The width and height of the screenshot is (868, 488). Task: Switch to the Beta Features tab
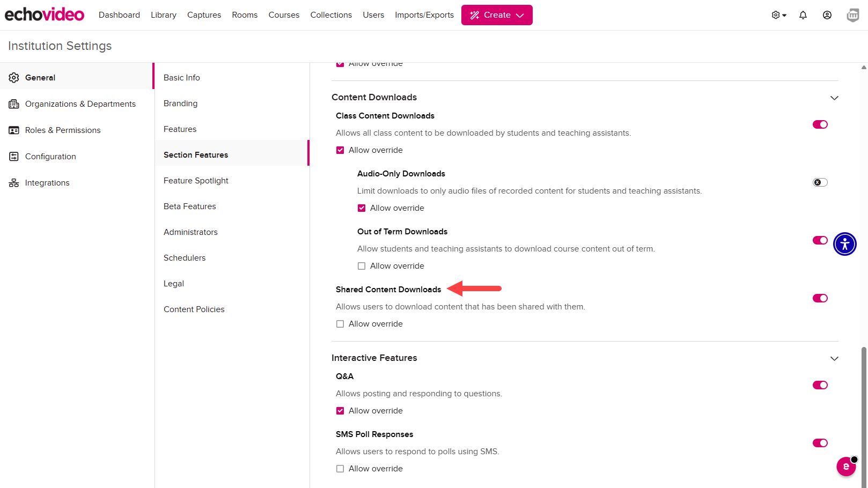[189, 206]
